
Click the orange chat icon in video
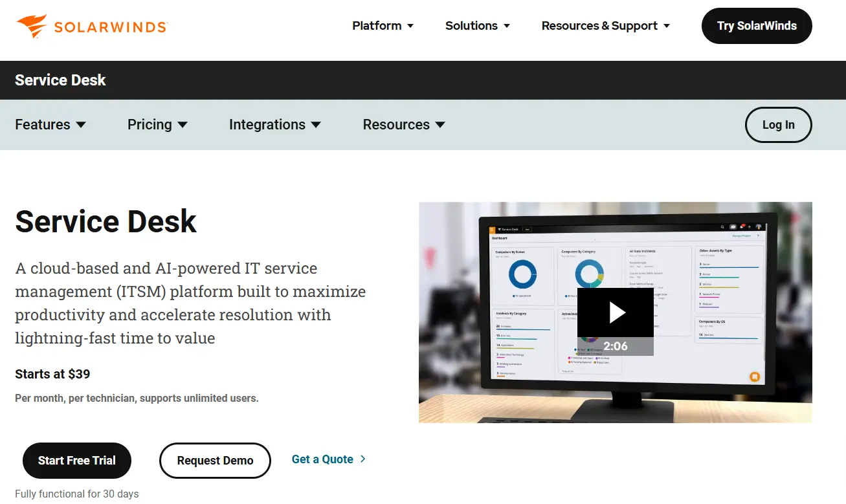tap(754, 377)
